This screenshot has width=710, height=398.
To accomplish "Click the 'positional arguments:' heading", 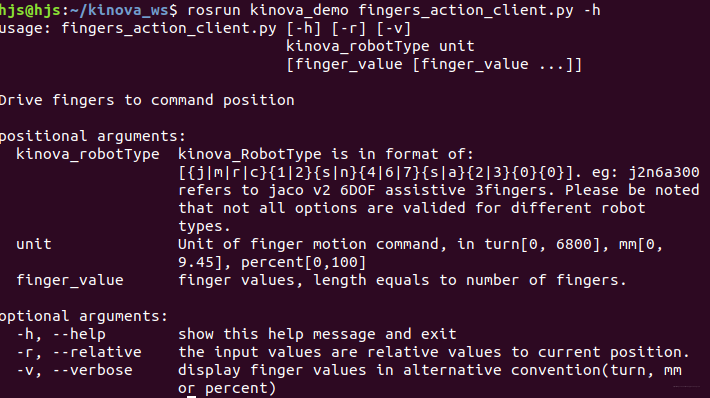I will click(93, 136).
